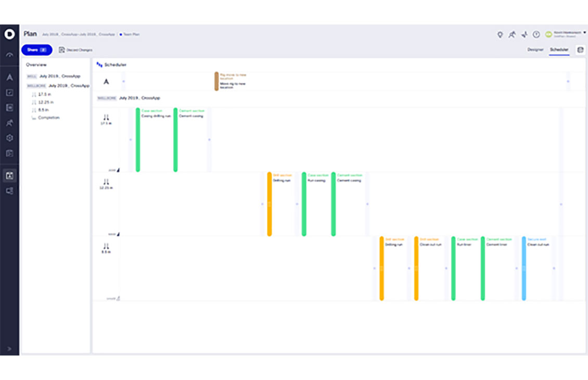Expand the left sidebar with bottom chevron
This screenshot has width=588, height=380.
click(x=9, y=349)
